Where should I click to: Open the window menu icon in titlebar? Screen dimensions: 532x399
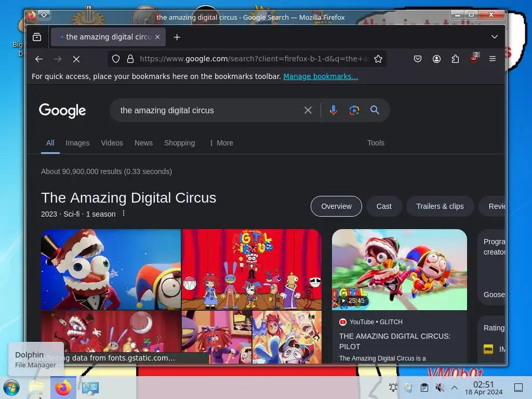[x=31, y=15]
